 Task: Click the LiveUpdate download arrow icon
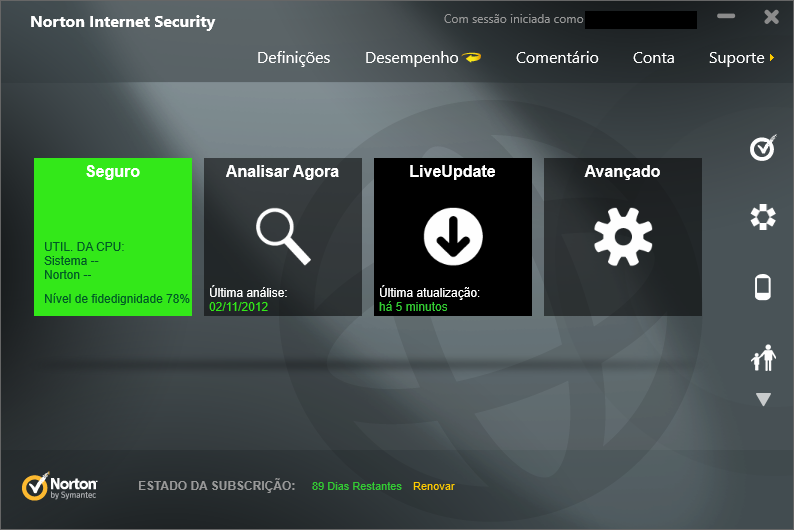(x=453, y=236)
